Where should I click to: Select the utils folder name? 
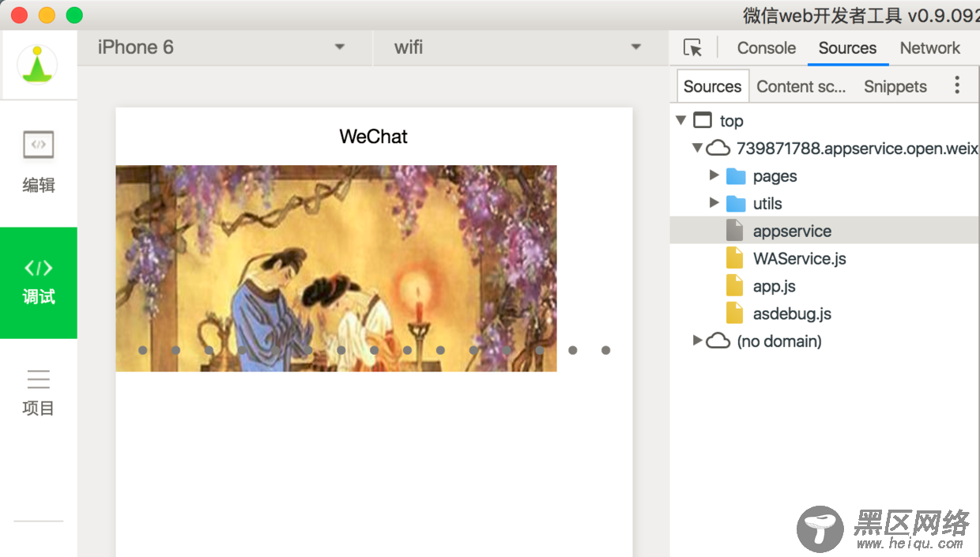pyautogui.click(x=767, y=204)
